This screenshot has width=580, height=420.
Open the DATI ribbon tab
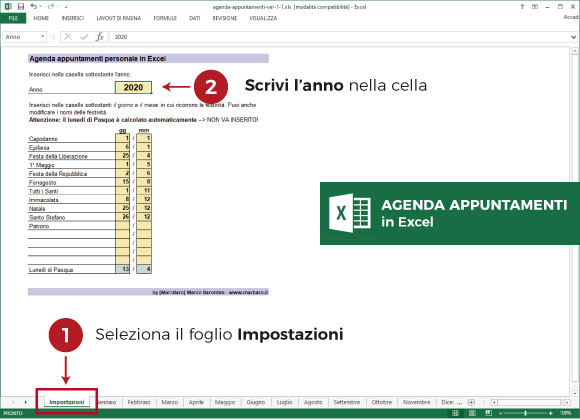[x=195, y=18]
